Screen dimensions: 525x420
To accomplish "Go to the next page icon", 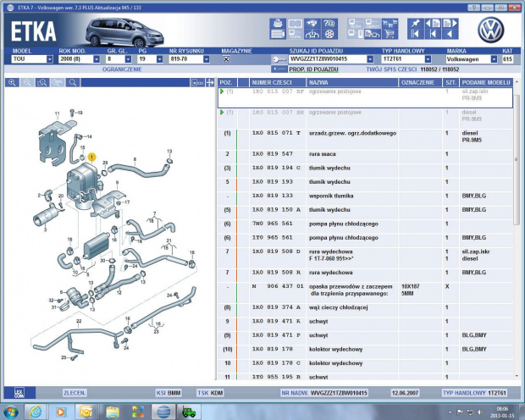I will click(450, 23).
